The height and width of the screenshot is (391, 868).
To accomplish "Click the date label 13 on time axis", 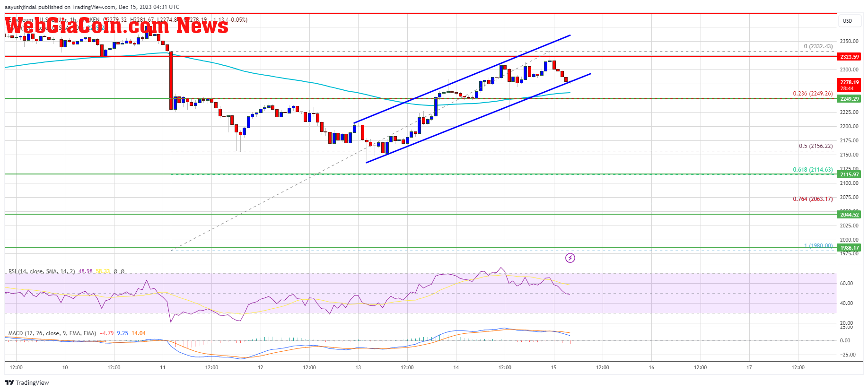I will pos(358,367).
